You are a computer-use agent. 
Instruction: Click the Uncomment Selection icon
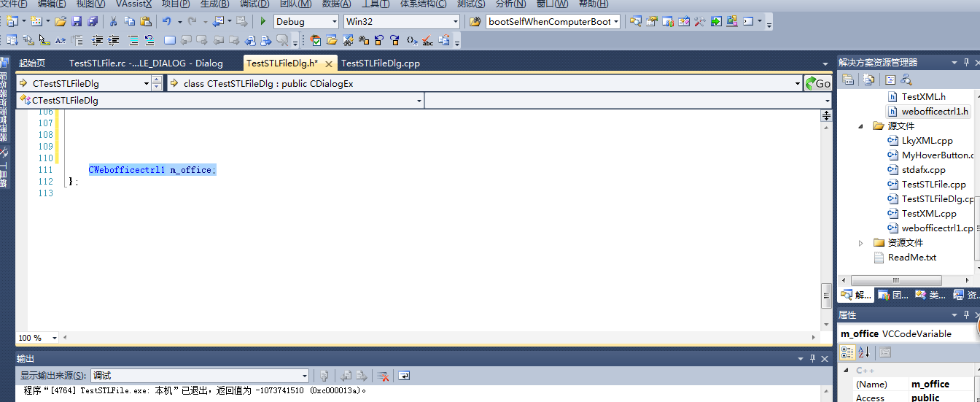[149, 40]
